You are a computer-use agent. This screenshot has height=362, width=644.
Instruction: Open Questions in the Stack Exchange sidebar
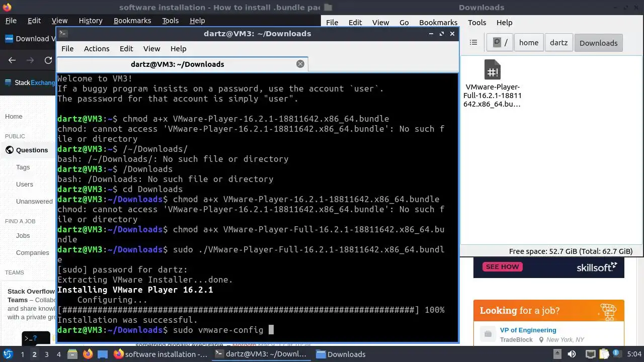[32, 150]
